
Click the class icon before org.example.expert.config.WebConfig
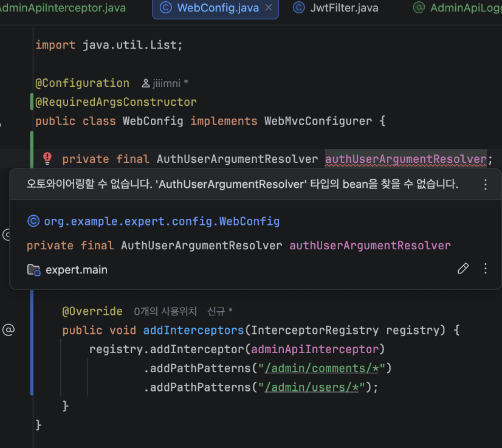pos(33,221)
